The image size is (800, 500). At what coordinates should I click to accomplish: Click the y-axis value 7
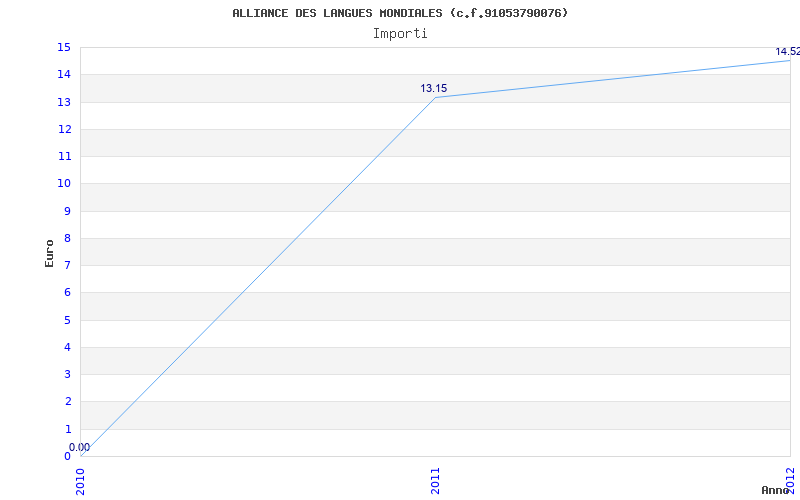(x=67, y=265)
